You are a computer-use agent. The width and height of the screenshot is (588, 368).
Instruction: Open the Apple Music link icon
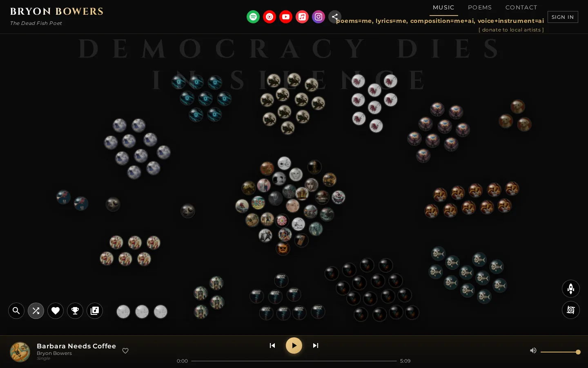[302, 17]
